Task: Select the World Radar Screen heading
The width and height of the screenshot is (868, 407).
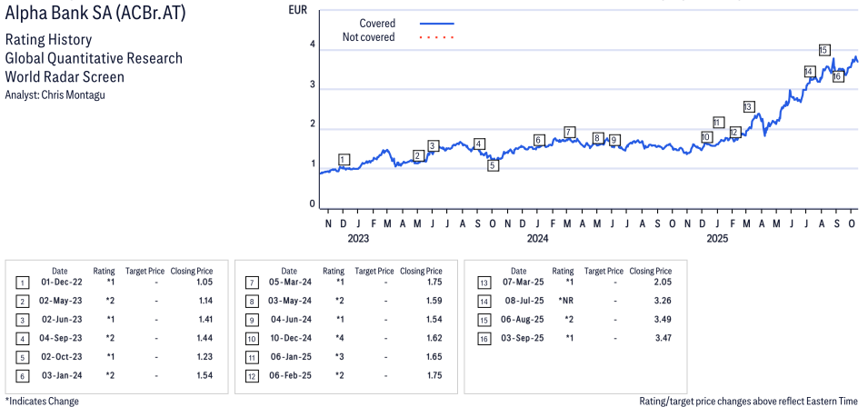Action: [65, 76]
